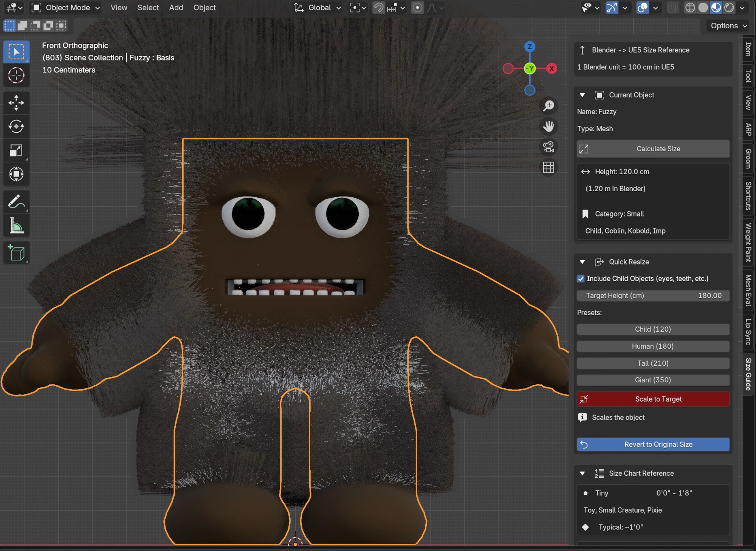
Task: Open the camera view icon
Action: coord(548,147)
